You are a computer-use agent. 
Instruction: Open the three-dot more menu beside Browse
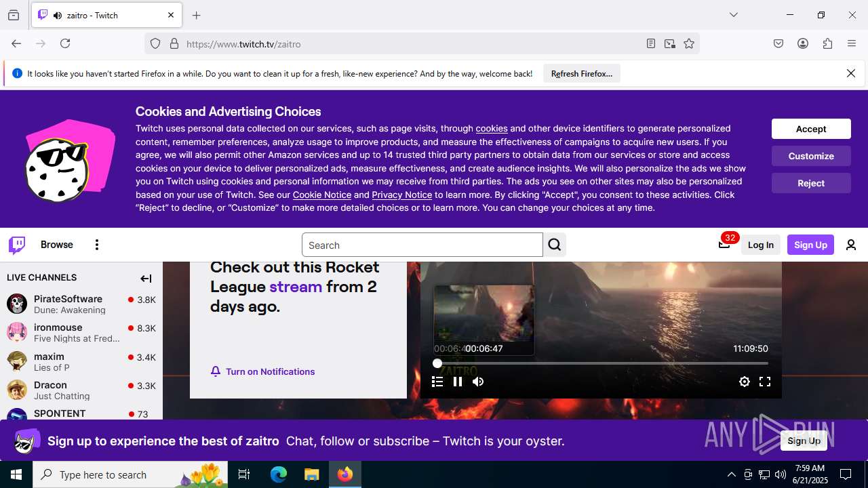coord(97,245)
